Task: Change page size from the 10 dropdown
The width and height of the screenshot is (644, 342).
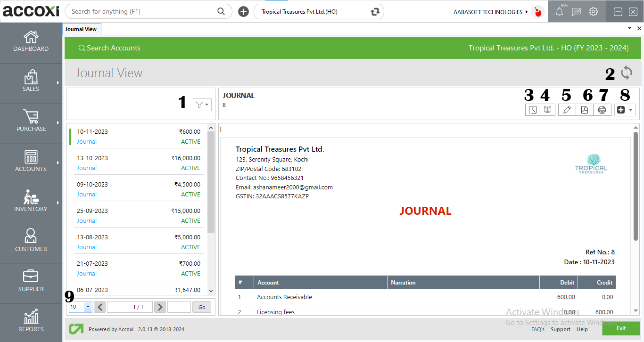Action: (80, 307)
